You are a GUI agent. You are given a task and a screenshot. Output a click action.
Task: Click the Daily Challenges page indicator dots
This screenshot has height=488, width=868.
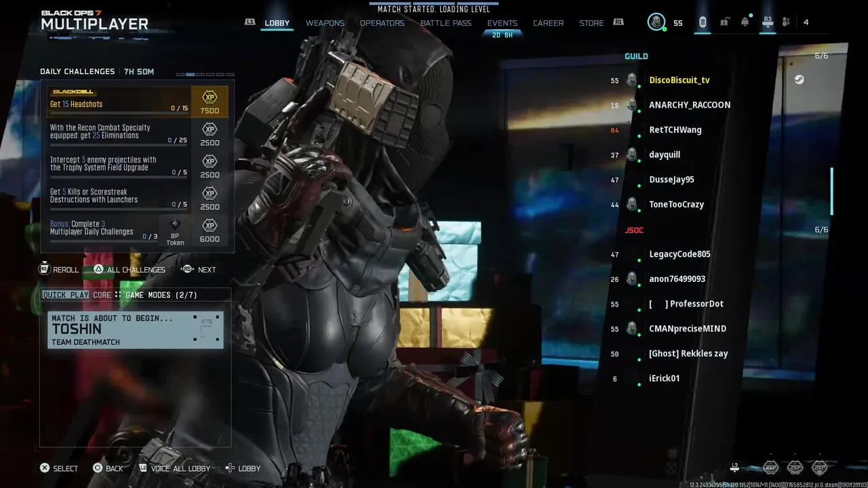click(x=205, y=75)
